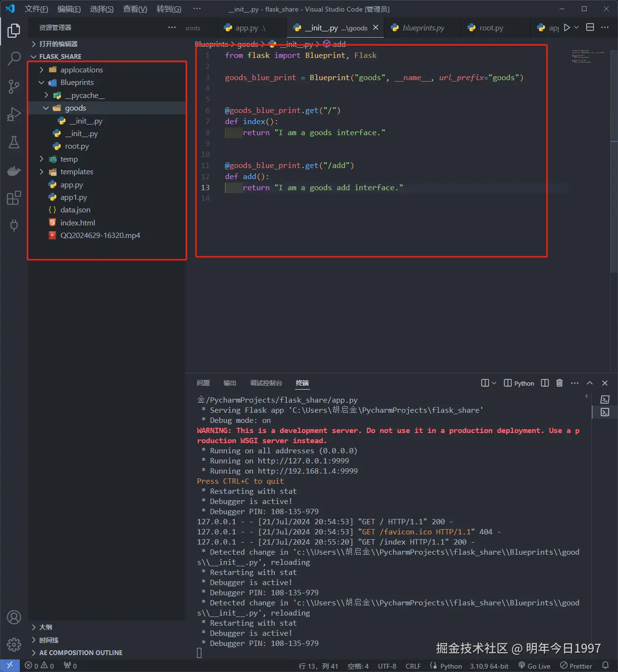Open Explorer panel more actions ellipsis
This screenshot has height=672, width=618.
tap(172, 28)
